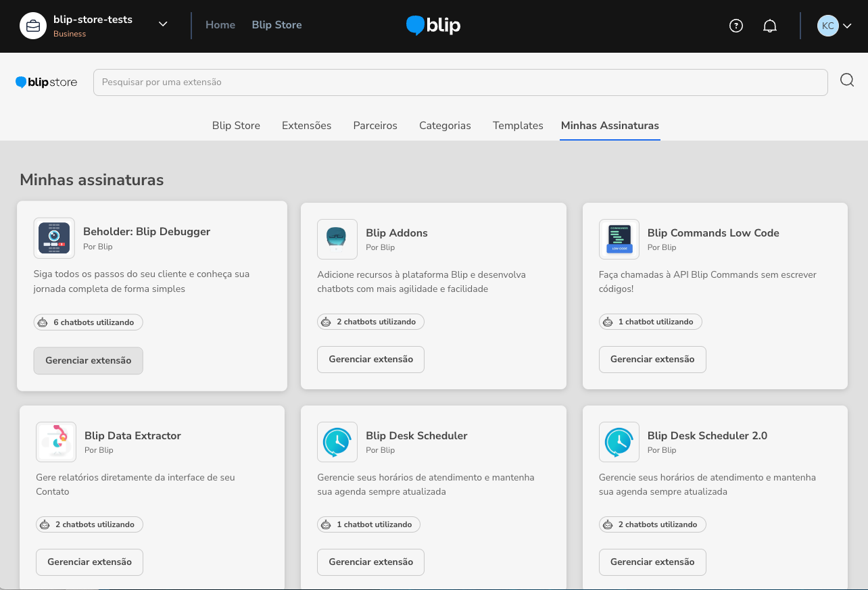This screenshot has width=868, height=590.
Task: Open Blip Store in top navigation
Action: pos(276,25)
